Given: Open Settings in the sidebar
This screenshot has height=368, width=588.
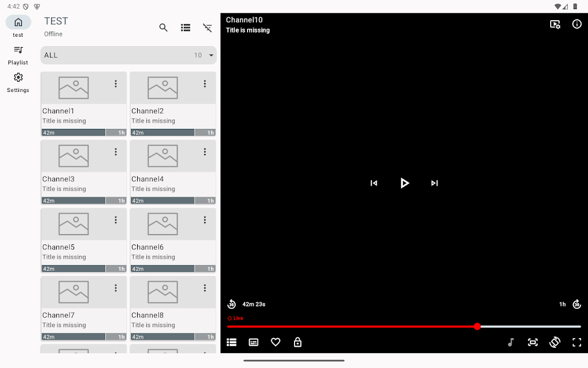Looking at the screenshot, I should tap(18, 82).
